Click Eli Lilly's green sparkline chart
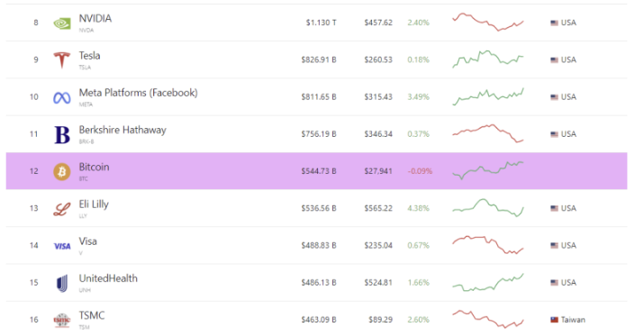Viewport: 644px width, 336px height. coord(488,208)
